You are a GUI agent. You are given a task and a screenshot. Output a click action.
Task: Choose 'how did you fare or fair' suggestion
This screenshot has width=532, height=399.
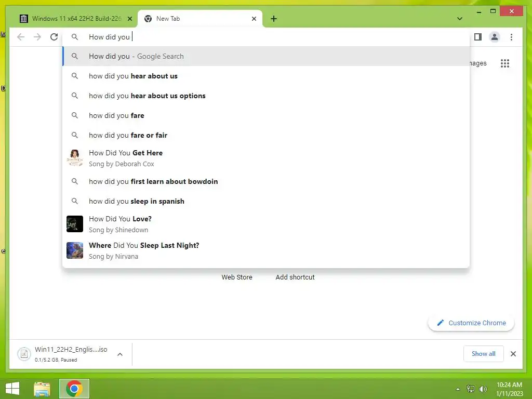click(x=267, y=135)
